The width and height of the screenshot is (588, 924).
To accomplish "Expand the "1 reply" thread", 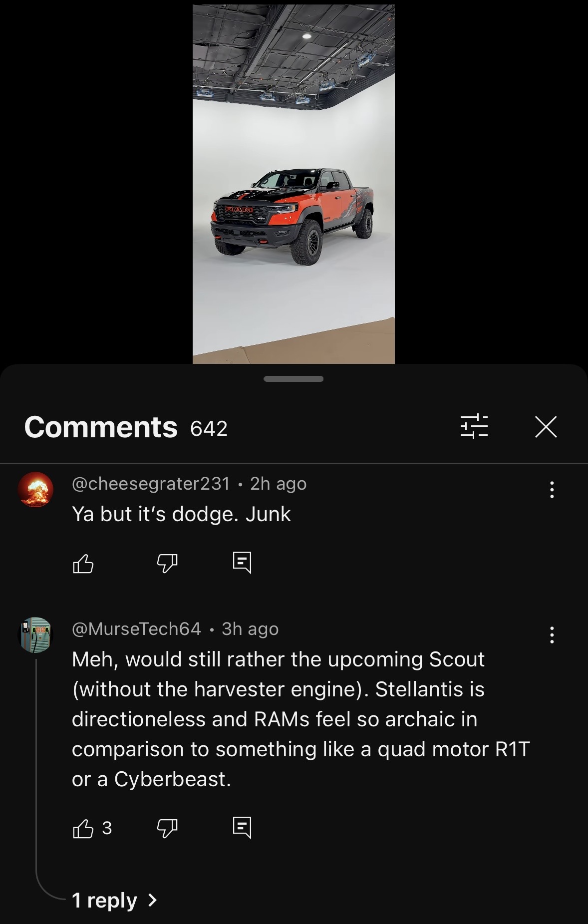I will pyautogui.click(x=114, y=900).
